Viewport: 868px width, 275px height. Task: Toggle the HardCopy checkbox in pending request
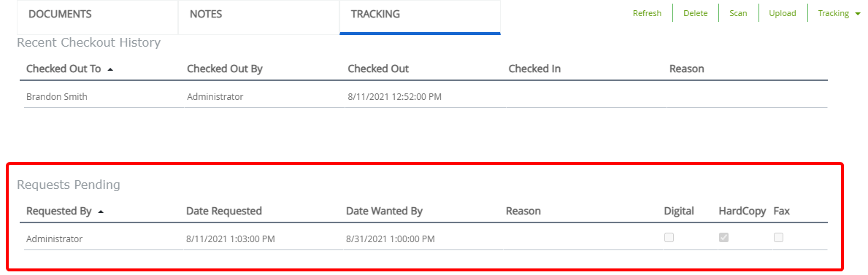(723, 238)
